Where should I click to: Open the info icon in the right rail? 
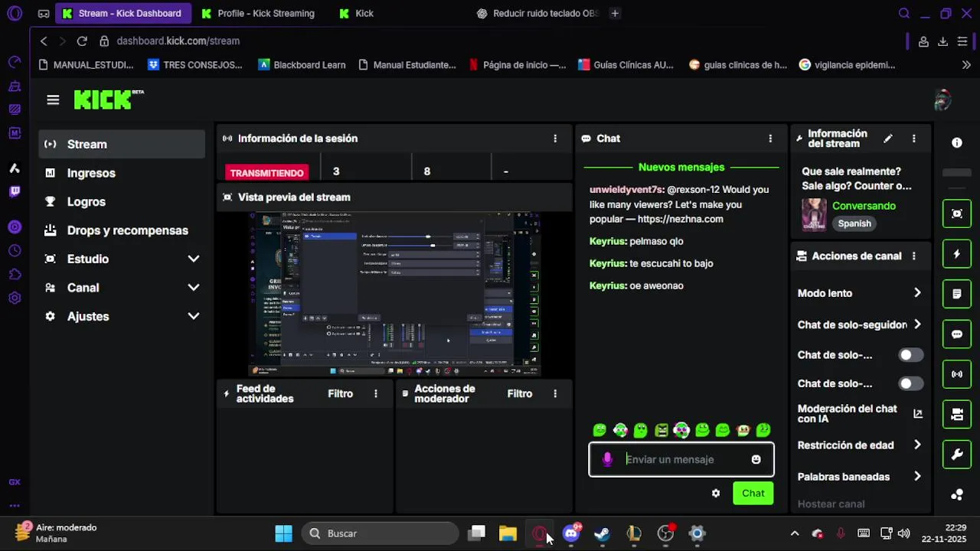point(957,143)
